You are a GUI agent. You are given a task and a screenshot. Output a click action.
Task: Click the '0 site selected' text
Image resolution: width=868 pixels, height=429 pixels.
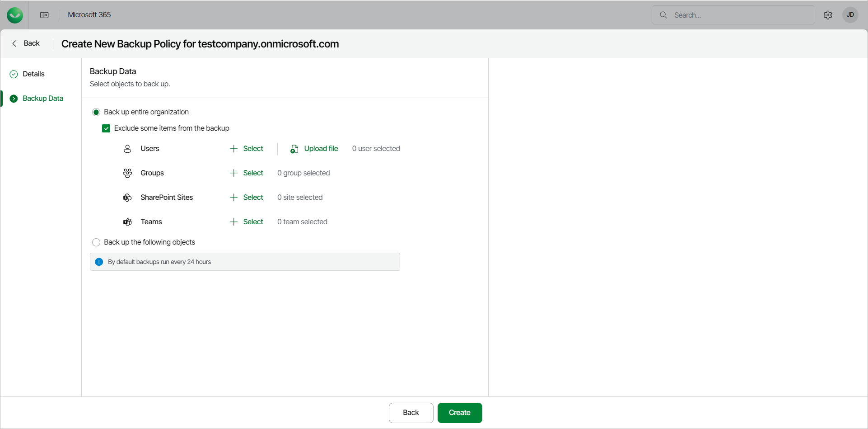300,198
